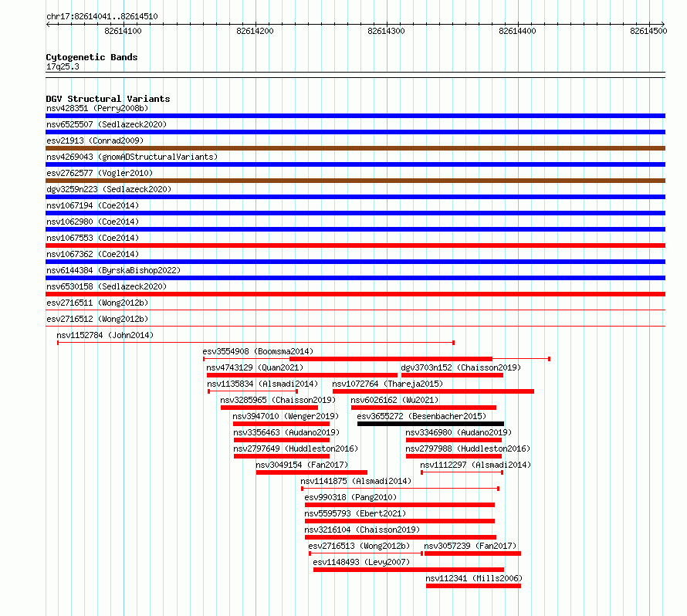Screen dimensions: 687x616
Task: Select nsv1072764 (Thareja2015) label
Action: coord(387,384)
